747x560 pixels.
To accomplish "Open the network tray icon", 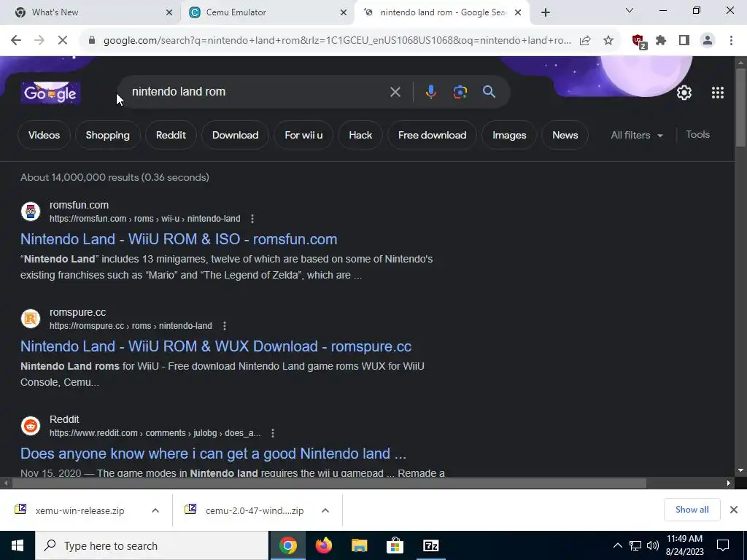I will coord(635,545).
